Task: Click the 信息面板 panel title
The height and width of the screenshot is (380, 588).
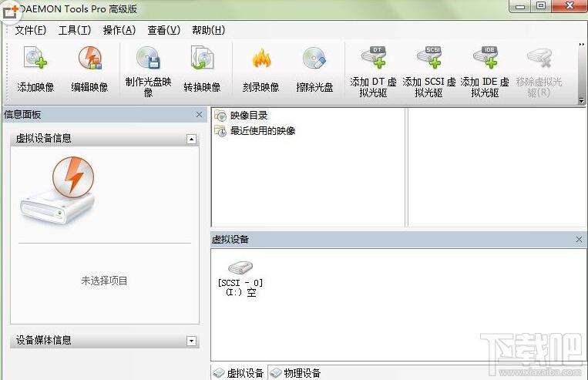Action: pos(22,114)
